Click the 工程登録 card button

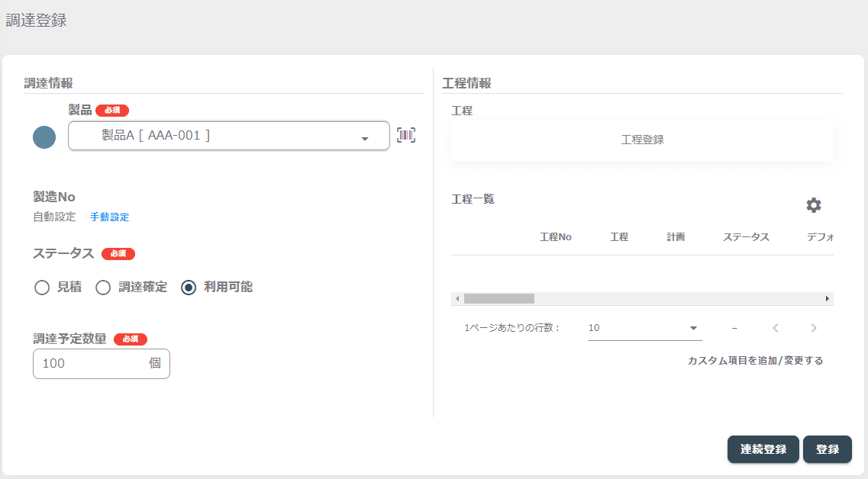point(642,140)
